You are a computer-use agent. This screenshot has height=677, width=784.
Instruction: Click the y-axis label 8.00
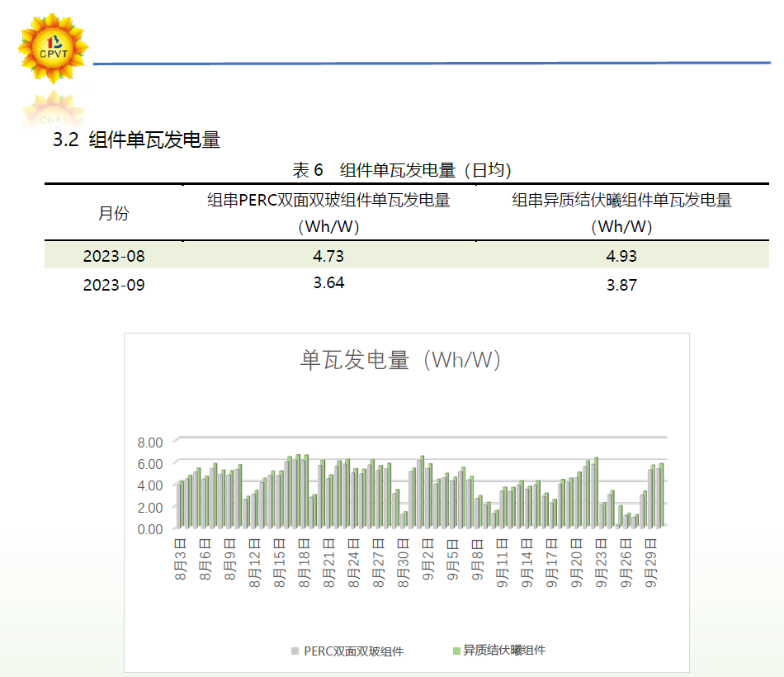(x=150, y=443)
